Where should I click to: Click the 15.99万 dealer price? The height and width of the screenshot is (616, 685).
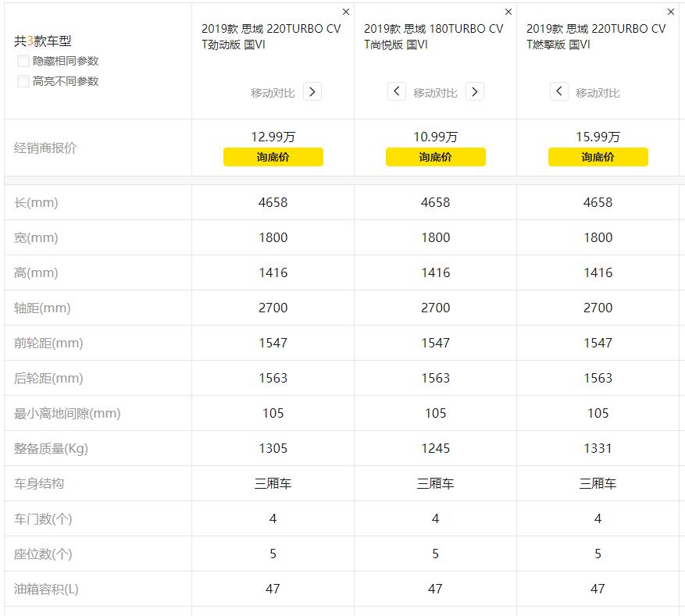598,137
